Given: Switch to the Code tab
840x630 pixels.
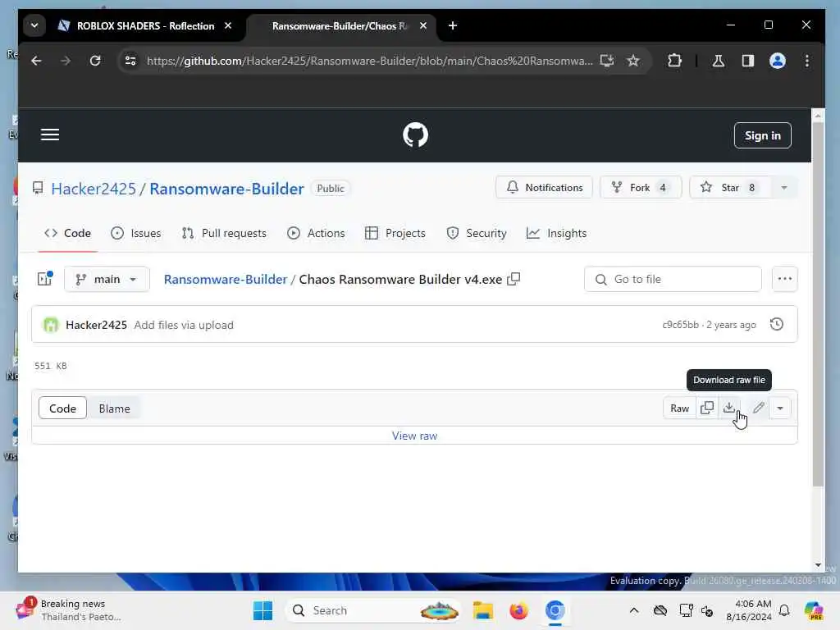Looking at the screenshot, I should click(67, 233).
